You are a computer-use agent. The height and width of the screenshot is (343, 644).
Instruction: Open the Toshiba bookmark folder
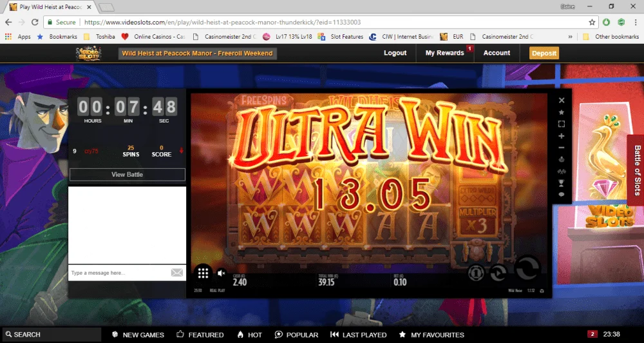click(99, 37)
